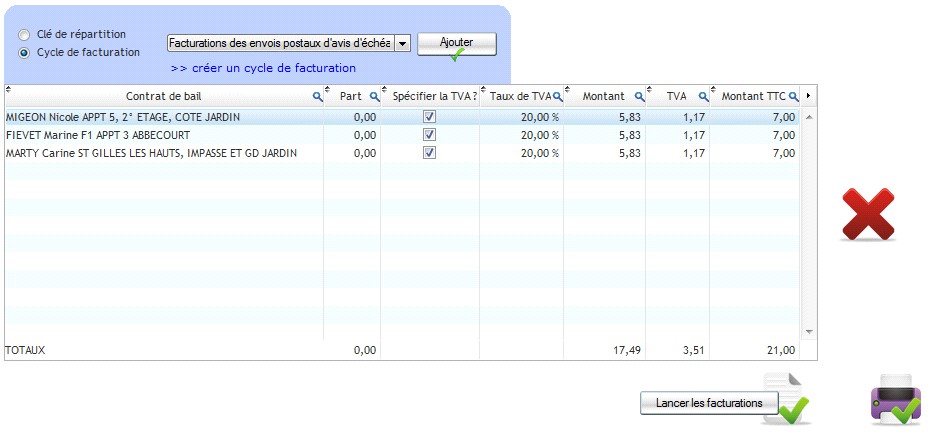
Task: Sort TVA column using sort arrows
Action: click(x=650, y=90)
